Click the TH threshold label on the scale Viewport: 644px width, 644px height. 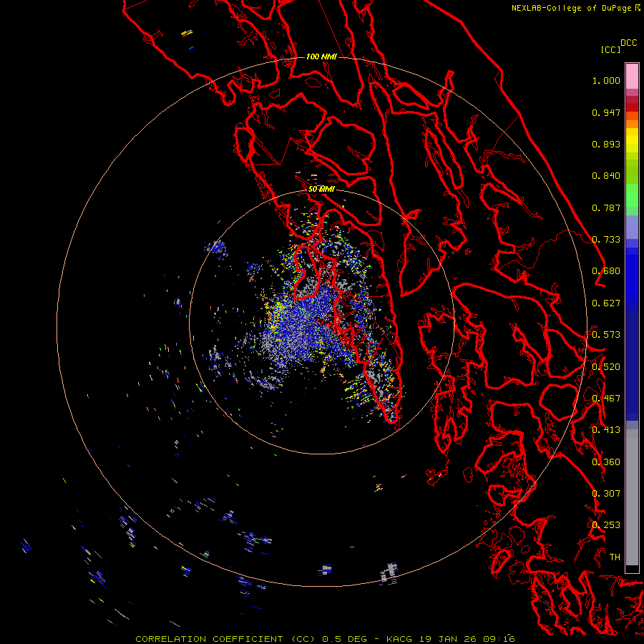pyautogui.click(x=615, y=557)
